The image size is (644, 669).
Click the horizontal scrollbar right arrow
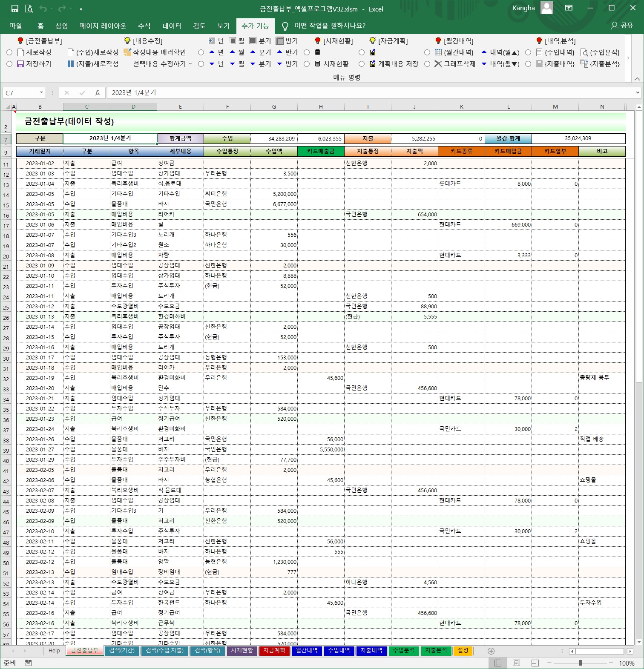click(630, 651)
